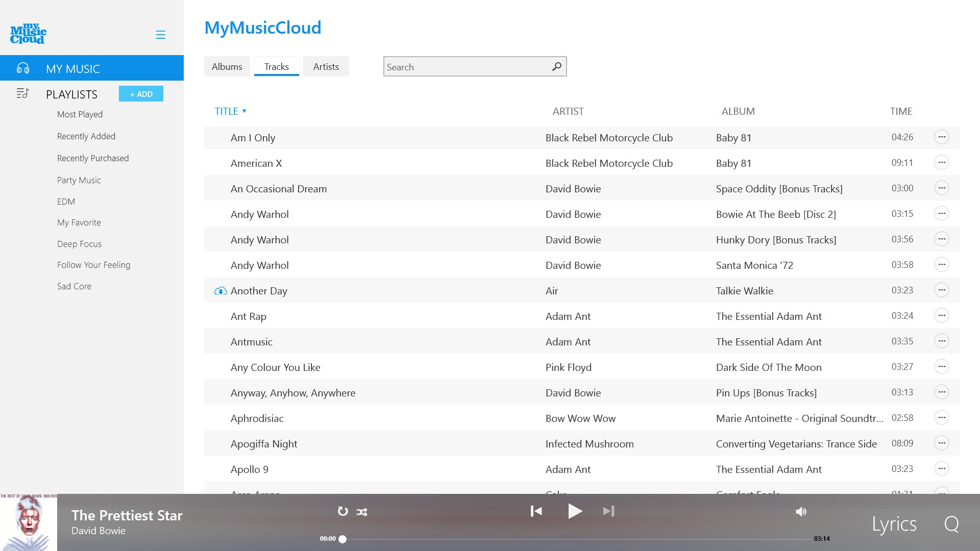Open the Playlists section heading
Image resolution: width=980 pixels, height=551 pixels.
pyautogui.click(x=71, y=94)
